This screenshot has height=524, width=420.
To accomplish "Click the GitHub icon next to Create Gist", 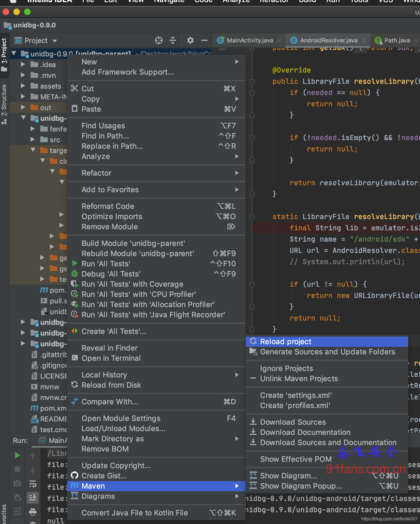I will (75, 475).
